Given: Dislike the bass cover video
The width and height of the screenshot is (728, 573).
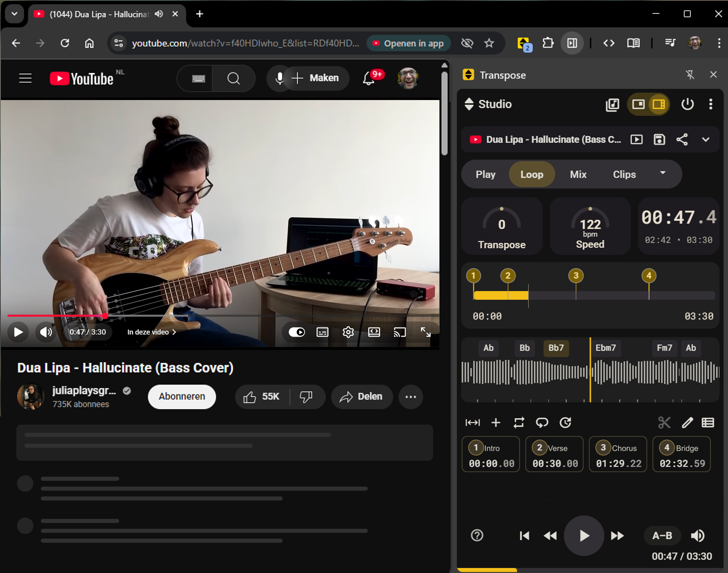Looking at the screenshot, I should coord(306,397).
